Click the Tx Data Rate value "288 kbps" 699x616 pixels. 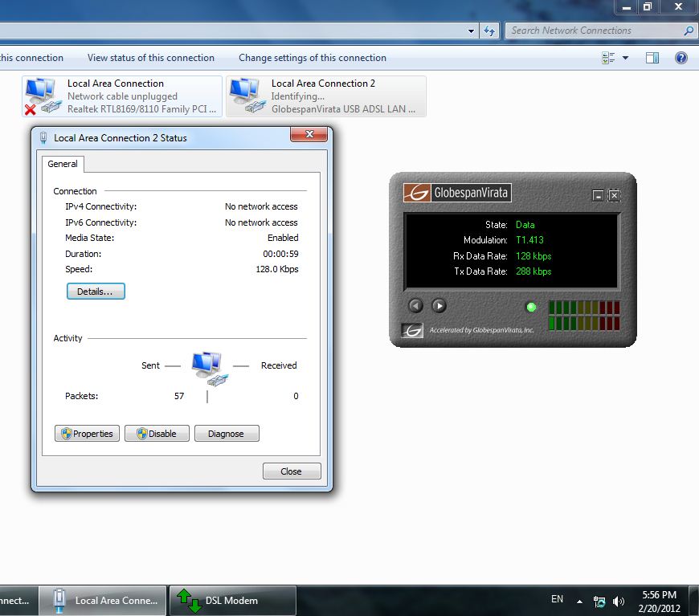click(533, 271)
